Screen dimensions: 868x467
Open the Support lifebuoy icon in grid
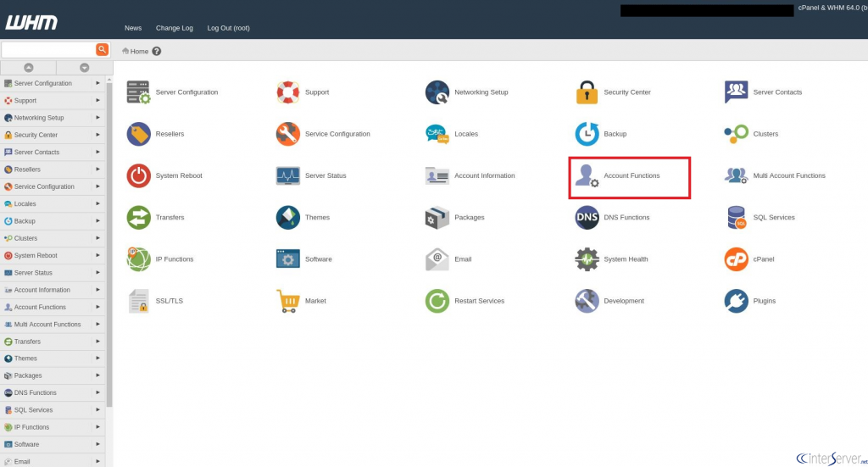288,92
